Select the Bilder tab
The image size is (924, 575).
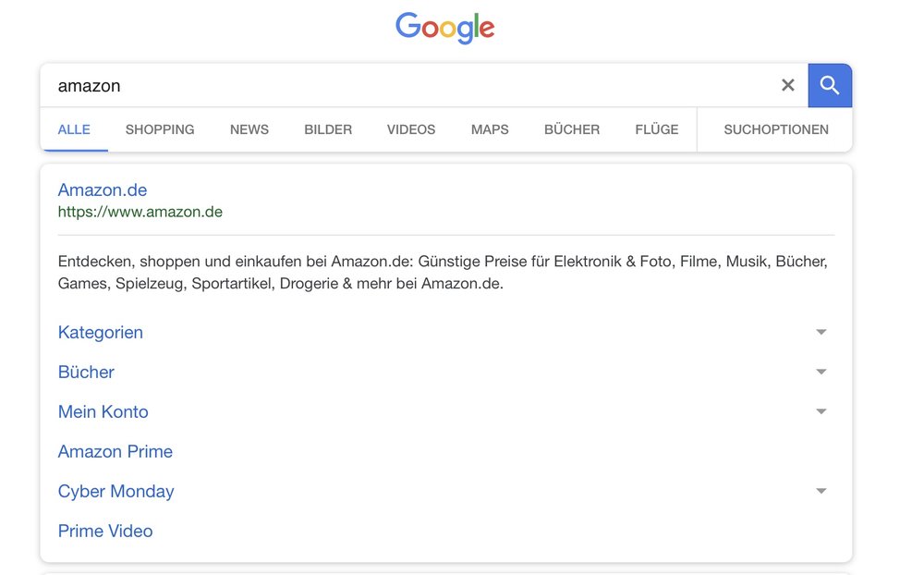[x=328, y=129]
